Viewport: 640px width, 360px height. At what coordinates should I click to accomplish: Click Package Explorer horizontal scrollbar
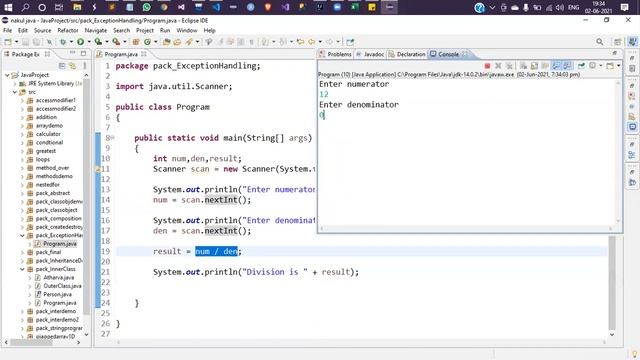click(x=32, y=342)
